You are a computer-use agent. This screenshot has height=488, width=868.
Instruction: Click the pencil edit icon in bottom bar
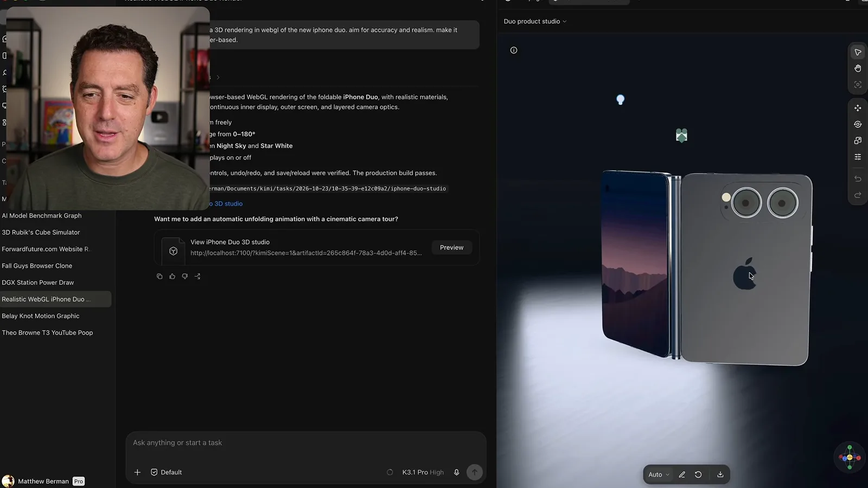click(x=682, y=474)
